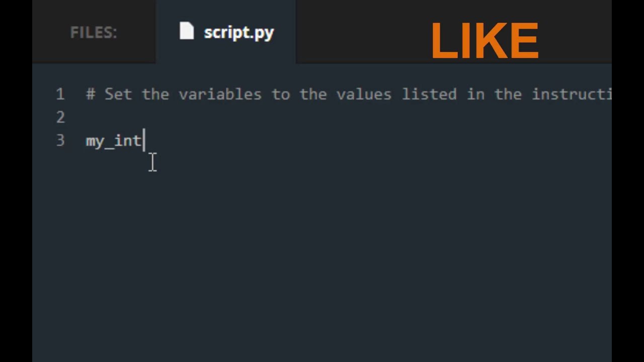Click the script.py file icon
Screen dimensions: 644x362
[x=187, y=32]
